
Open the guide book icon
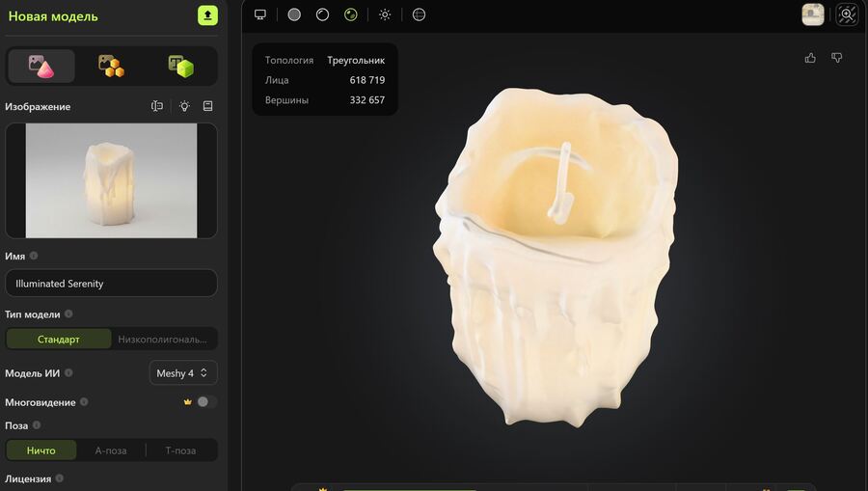click(x=208, y=106)
